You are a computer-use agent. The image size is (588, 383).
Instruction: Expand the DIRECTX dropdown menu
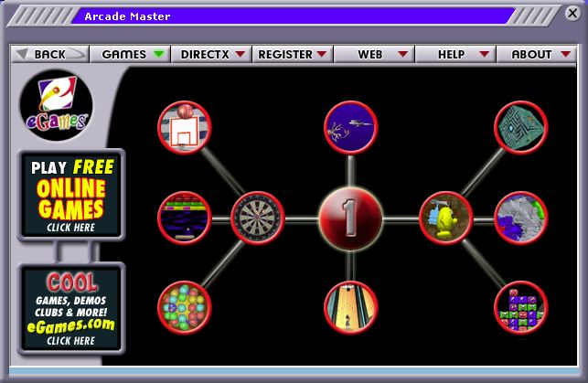coord(212,54)
